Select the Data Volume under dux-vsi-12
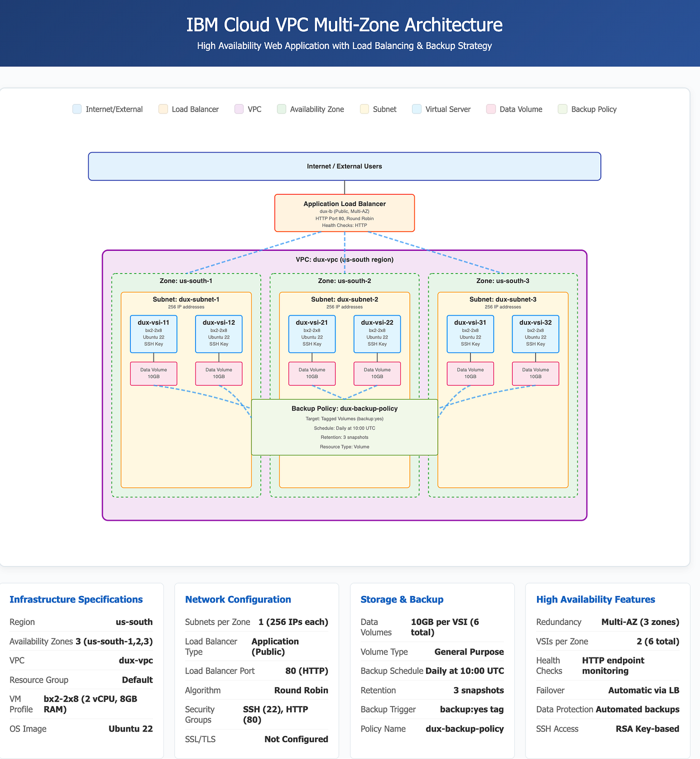Viewport: 700px width, 759px height. pos(219,373)
